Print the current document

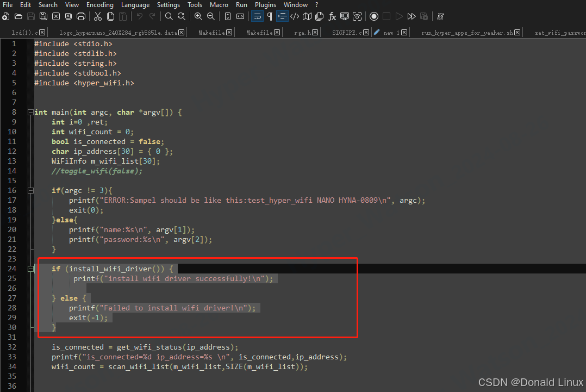80,16
